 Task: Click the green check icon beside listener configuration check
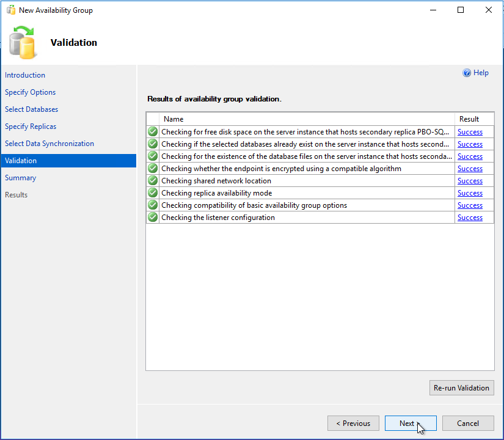coord(153,218)
